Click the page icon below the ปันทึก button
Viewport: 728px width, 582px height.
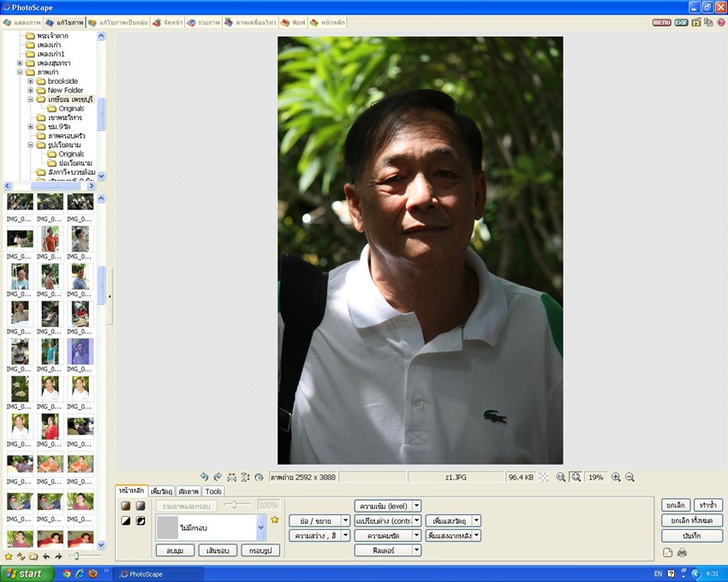click(x=668, y=552)
